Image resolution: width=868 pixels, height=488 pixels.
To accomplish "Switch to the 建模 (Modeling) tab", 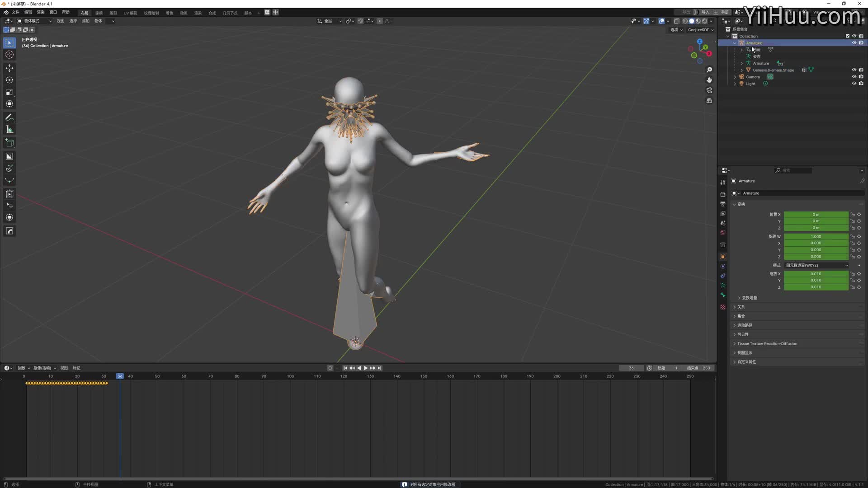I will pyautogui.click(x=99, y=13).
